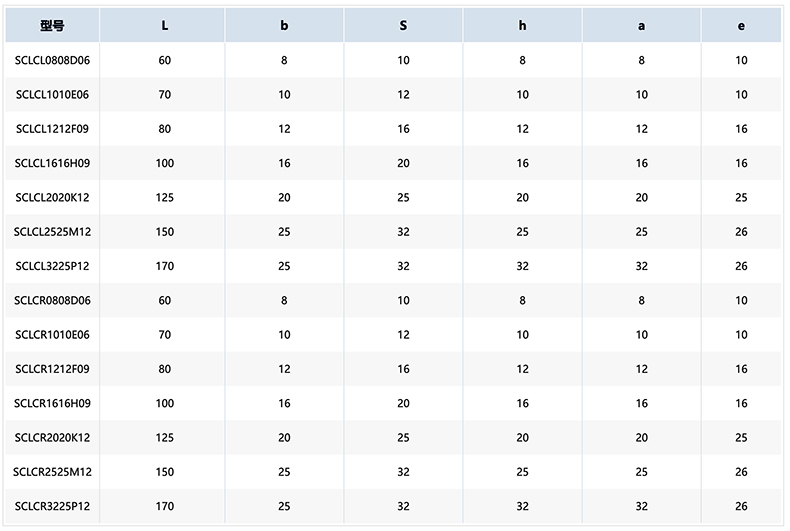
Task: Click the L column header
Action: pos(165,26)
